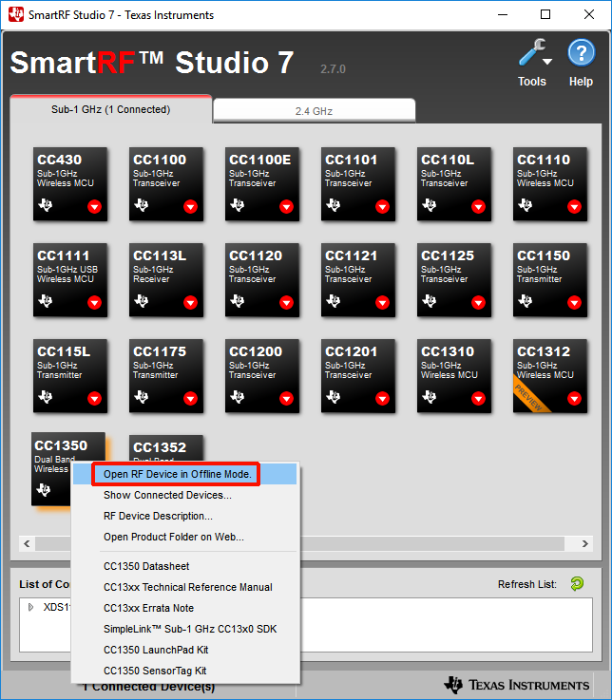Open CC13xx Technical Reference Manual
612x700 pixels.
tap(187, 587)
